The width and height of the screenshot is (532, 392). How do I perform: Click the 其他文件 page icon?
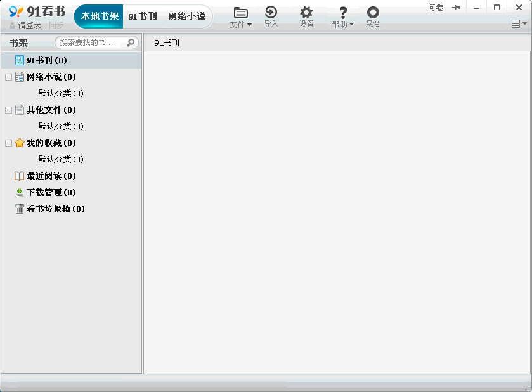pos(20,110)
